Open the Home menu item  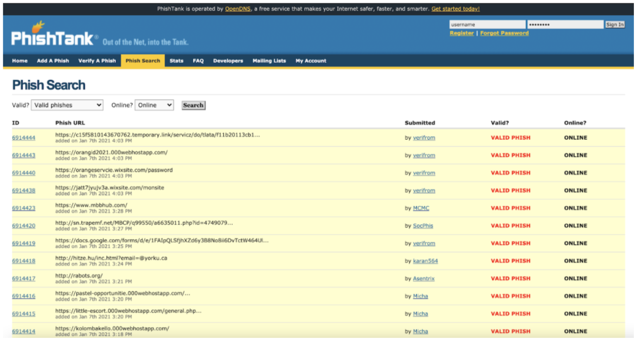[19, 61]
